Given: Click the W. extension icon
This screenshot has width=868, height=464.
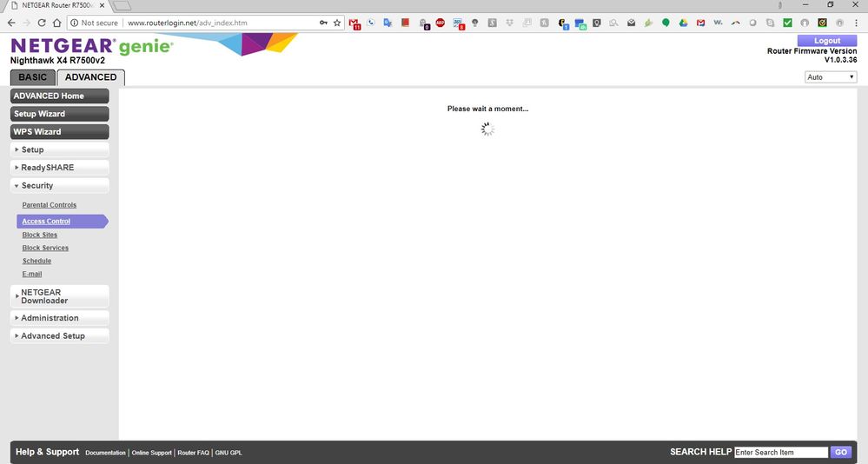Looking at the screenshot, I should click(x=718, y=23).
